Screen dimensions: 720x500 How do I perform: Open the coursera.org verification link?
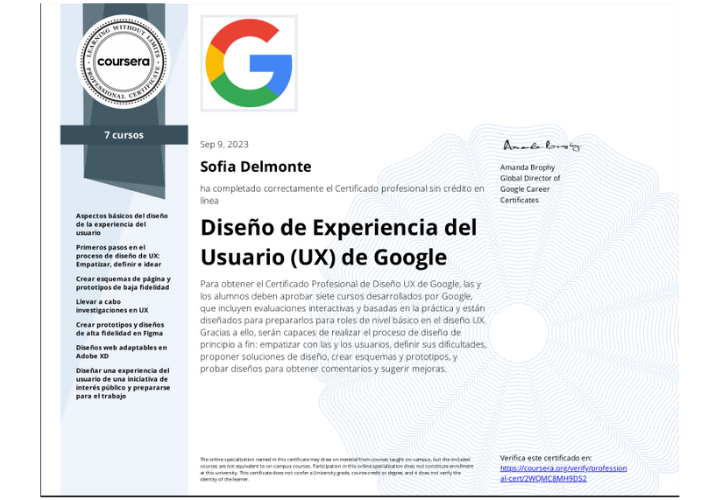pyautogui.click(x=563, y=473)
